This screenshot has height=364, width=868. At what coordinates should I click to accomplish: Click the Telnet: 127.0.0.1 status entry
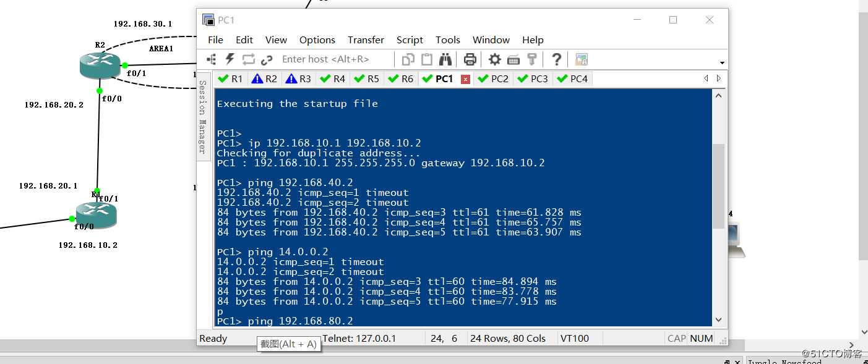point(359,339)
